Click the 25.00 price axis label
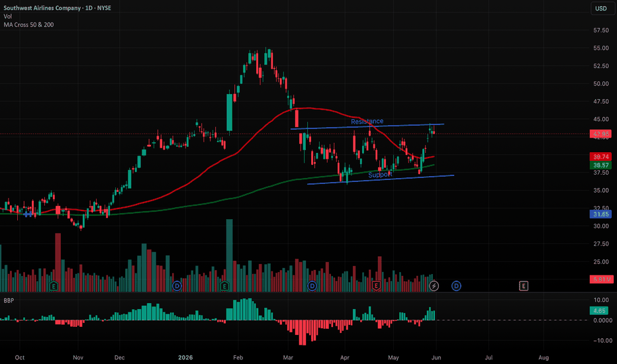This screenshot has width=617, height=364. tap(601, 261)
